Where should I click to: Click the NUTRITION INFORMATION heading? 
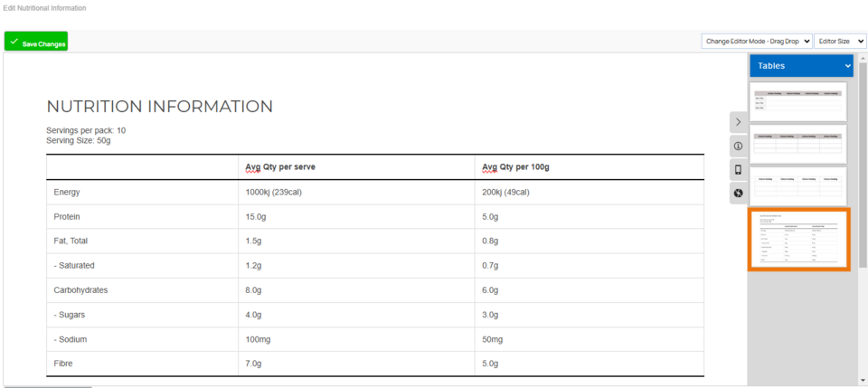[x=159, y=107]
